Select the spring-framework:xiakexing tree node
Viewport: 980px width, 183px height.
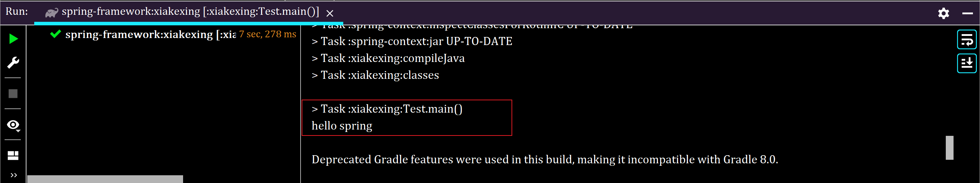pos(150,34)
